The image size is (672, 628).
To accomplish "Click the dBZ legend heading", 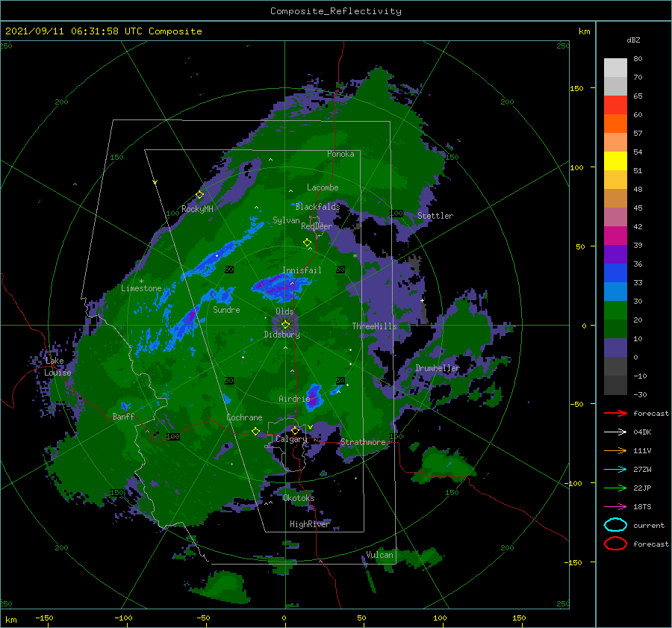I will [x=633, y=40].
